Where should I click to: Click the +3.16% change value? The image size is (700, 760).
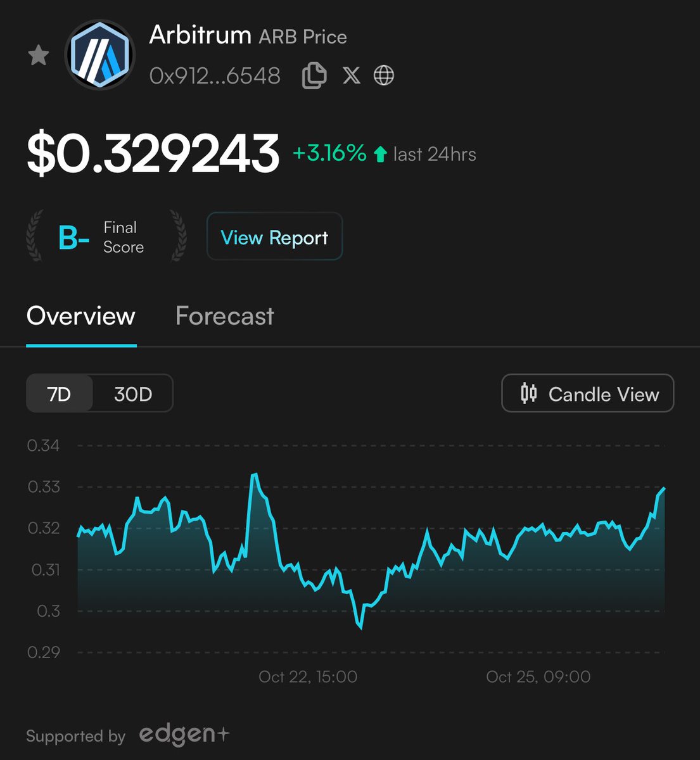click(329, 153)
